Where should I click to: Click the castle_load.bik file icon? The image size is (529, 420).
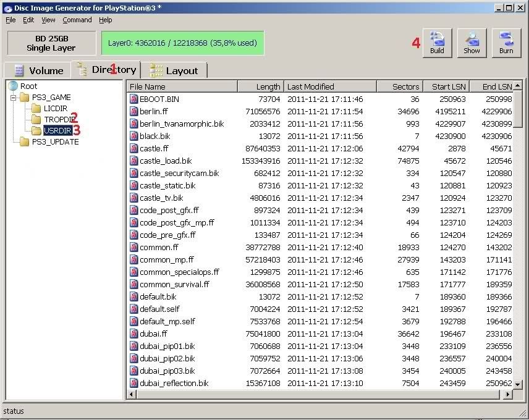[134, 161]
